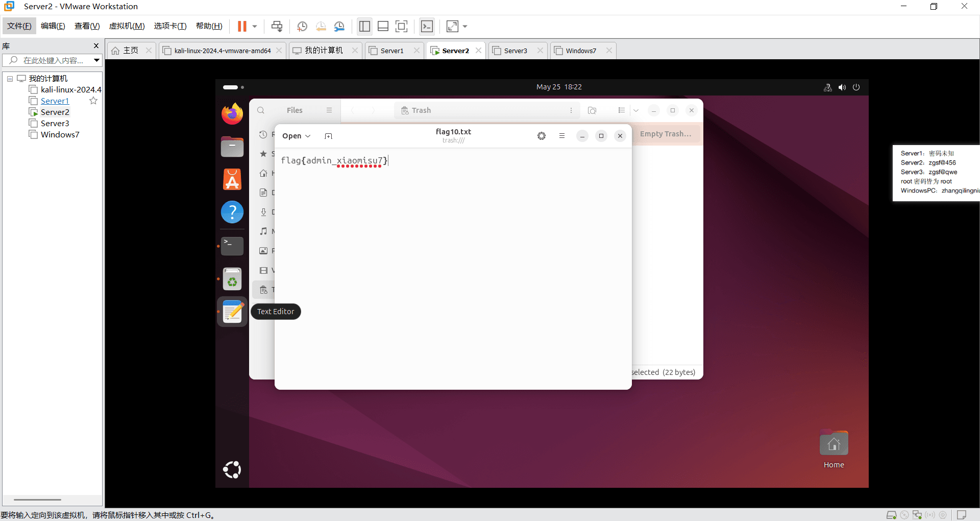Enter full screen mode icon
The height and width of the screenshot is (521, 980).
click(x=402, y=27)
